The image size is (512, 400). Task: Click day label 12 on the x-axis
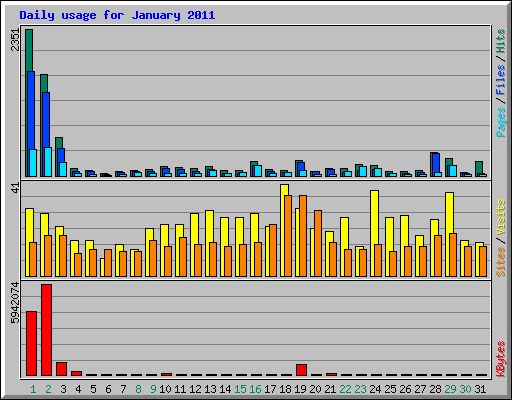pos(195,389)
